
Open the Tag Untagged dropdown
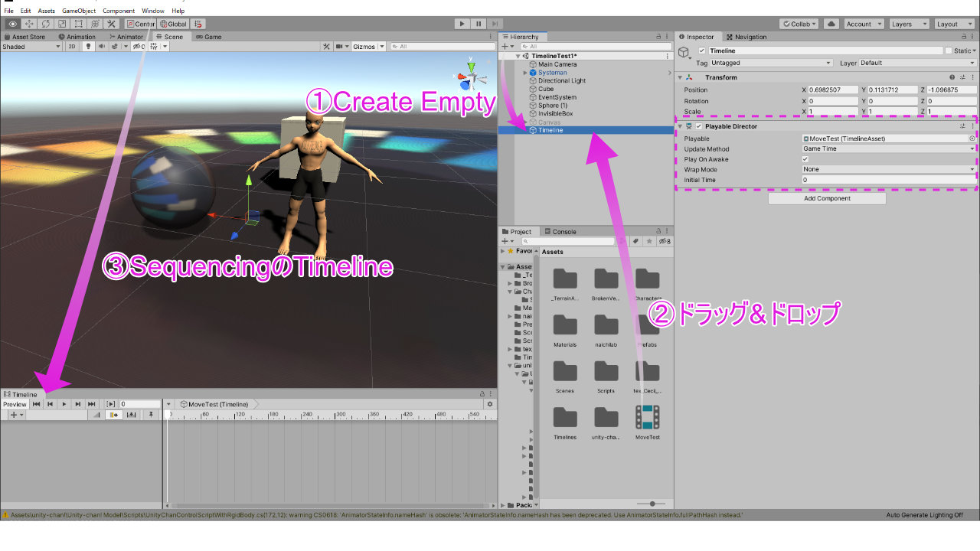[771, 63]
